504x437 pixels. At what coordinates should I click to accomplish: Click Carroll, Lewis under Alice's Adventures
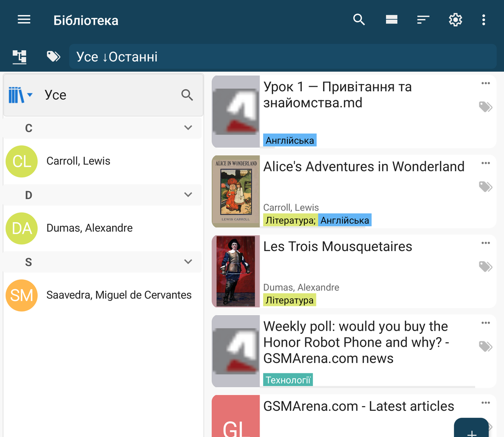click(291, 207)
